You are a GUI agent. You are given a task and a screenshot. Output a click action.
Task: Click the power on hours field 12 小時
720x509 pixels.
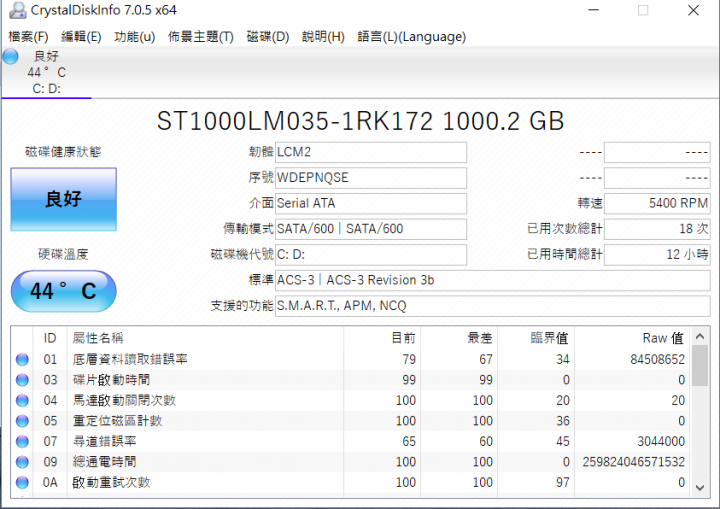657,254
